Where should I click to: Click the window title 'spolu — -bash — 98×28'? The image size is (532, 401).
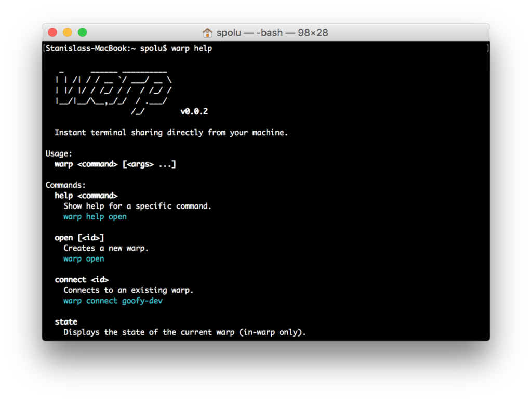click(x=272, y=33)
